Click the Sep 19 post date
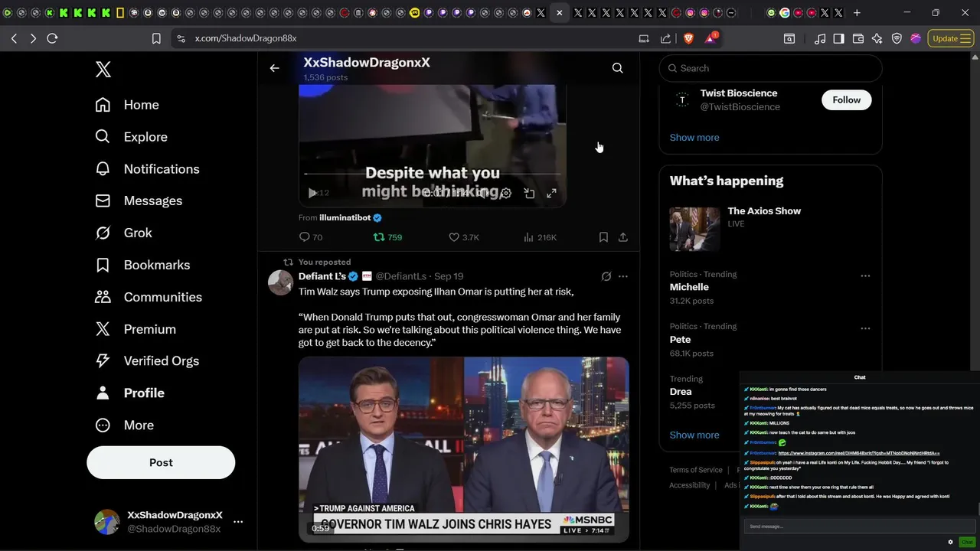The width and height of the screenshot is (980, 551). (449, 276)
